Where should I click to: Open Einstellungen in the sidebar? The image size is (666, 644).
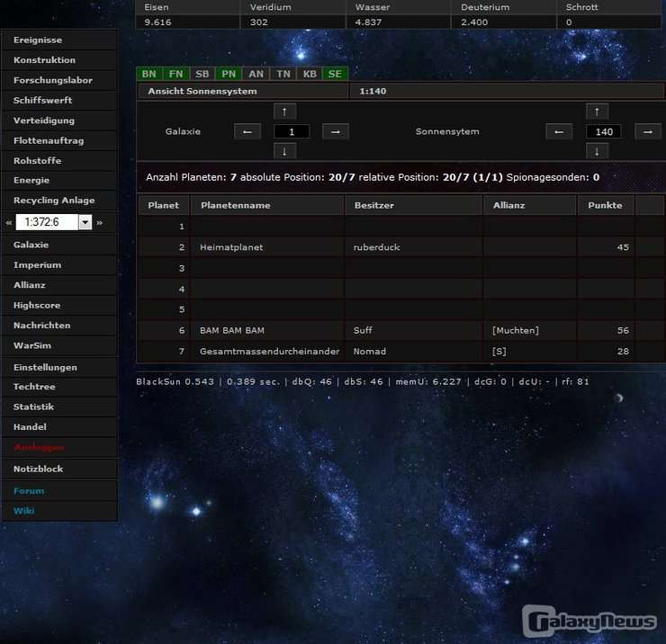click(59, 367)
